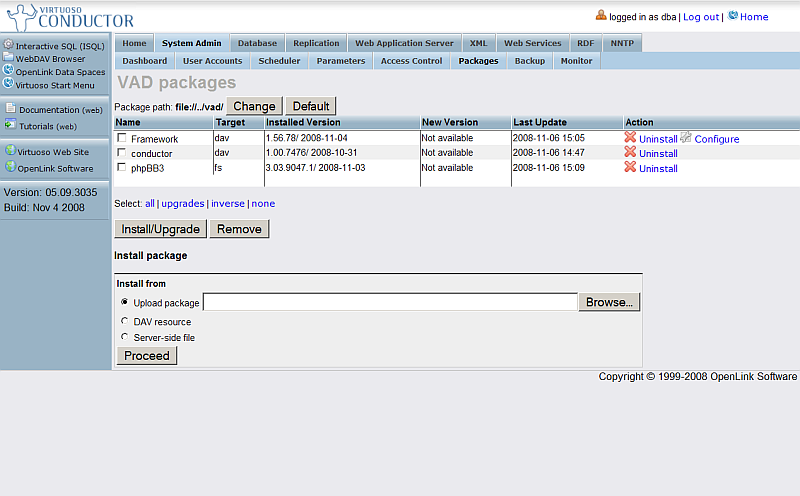Click the Log out link
This screenshot has height=496, width=800.
pos(700,17)
